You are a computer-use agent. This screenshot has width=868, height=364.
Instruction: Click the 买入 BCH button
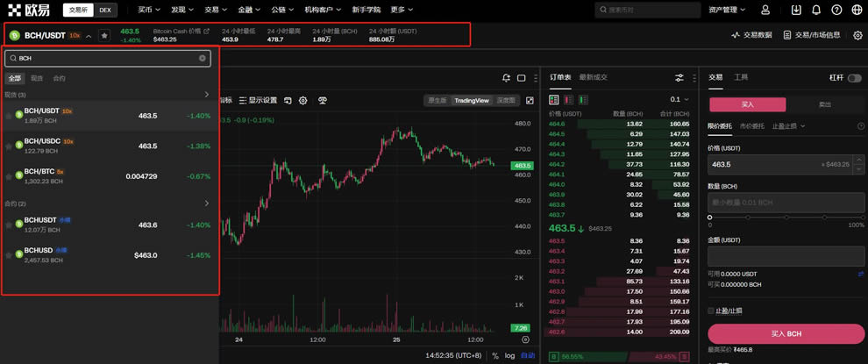point(786,334)
